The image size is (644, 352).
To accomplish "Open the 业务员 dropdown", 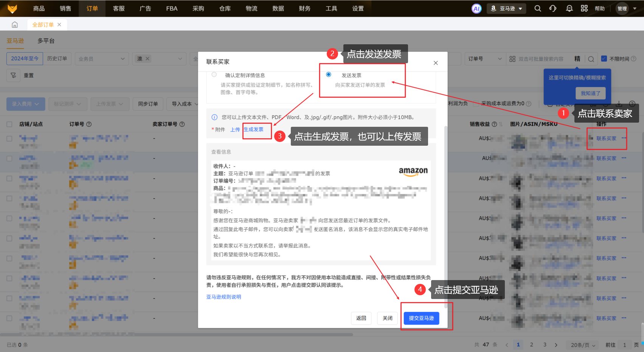I will [101, 59].
